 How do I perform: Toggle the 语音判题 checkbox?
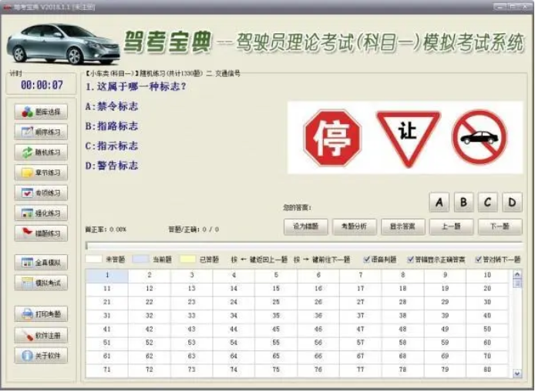click(366, 260)
